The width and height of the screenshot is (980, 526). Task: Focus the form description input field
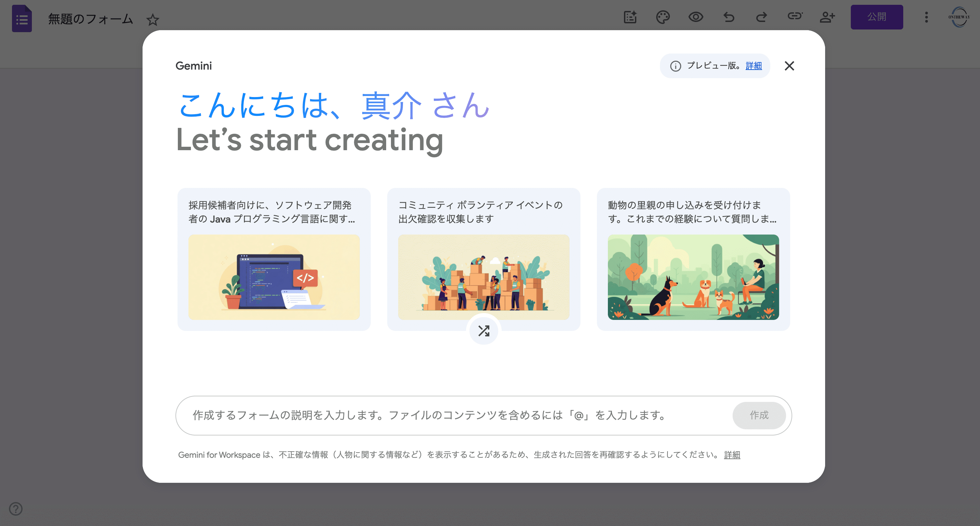(x=453, y=415)
